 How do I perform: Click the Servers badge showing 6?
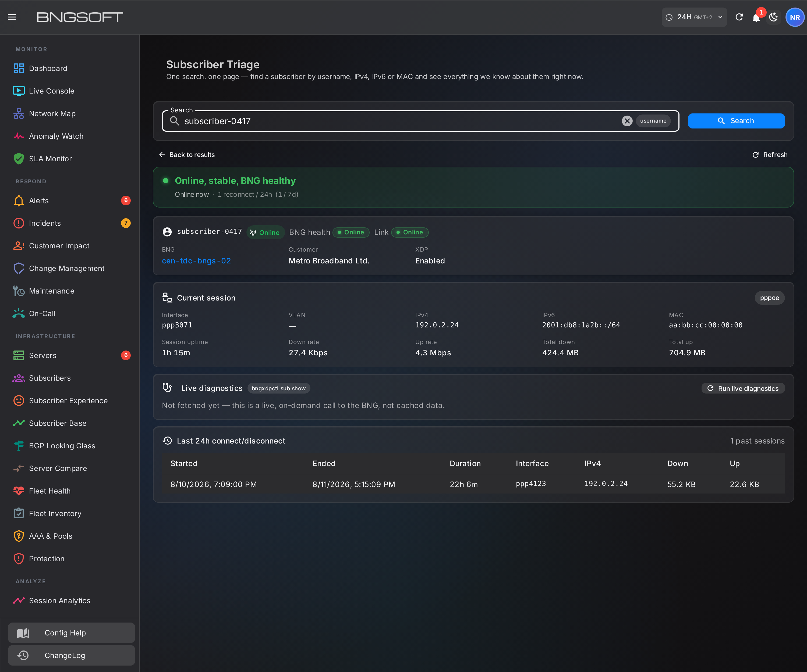pyautogui.click(x=126, y=356)
